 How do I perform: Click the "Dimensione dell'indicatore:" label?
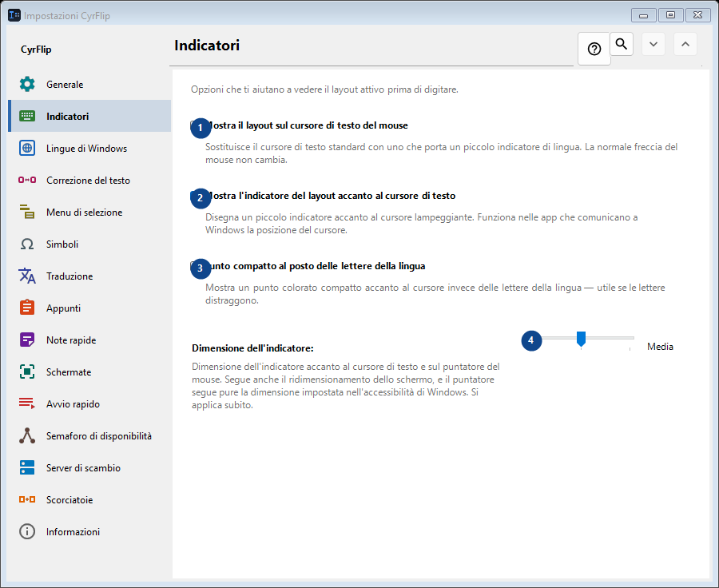tap(252, 348)
